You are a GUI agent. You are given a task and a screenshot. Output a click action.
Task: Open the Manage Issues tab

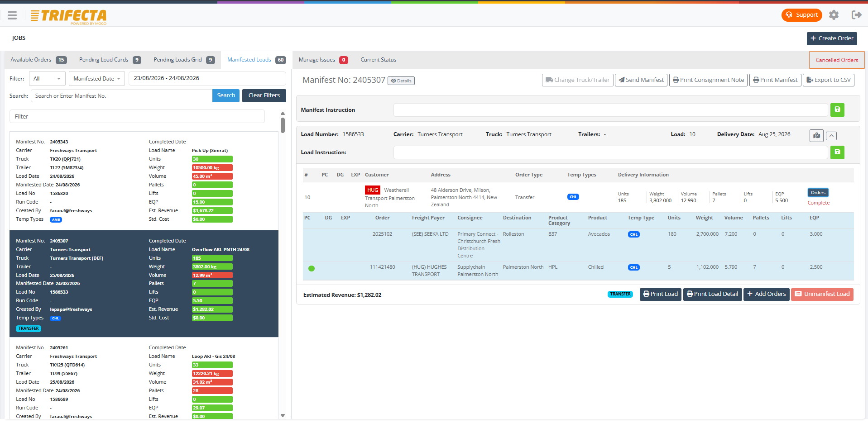click(323, 60)
